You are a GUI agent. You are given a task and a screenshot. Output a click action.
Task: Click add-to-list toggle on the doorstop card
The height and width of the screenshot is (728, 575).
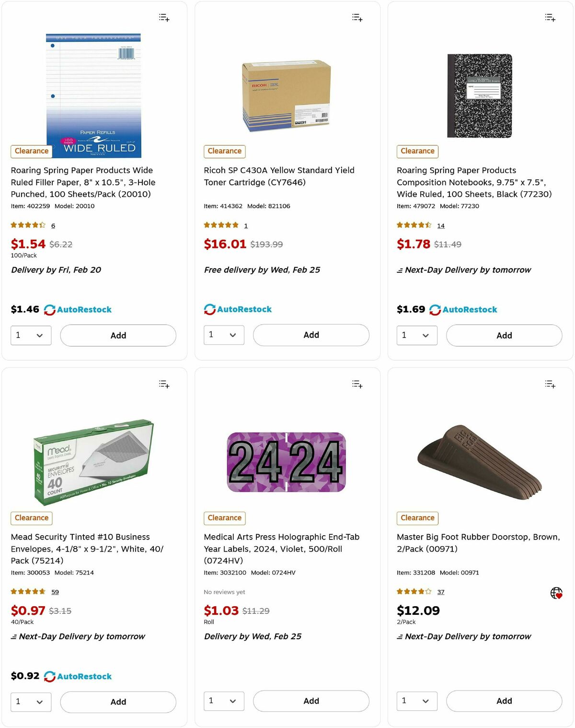550,384
